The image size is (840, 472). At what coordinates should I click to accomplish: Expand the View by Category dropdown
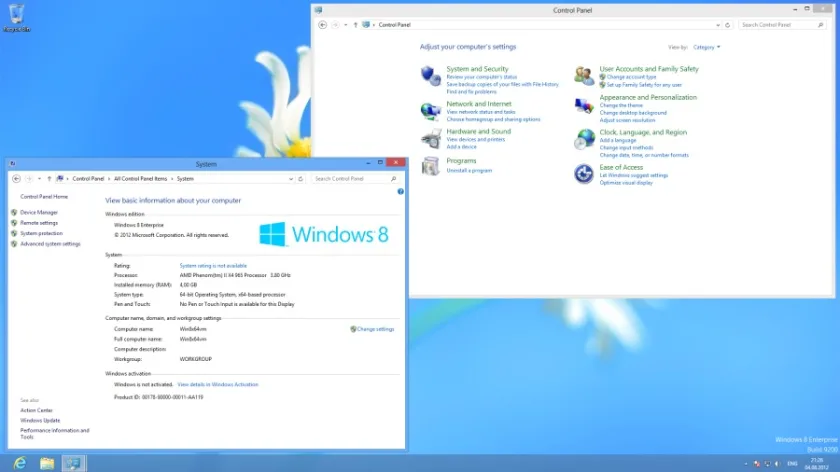pyautogui.click(x=706, y=47)
